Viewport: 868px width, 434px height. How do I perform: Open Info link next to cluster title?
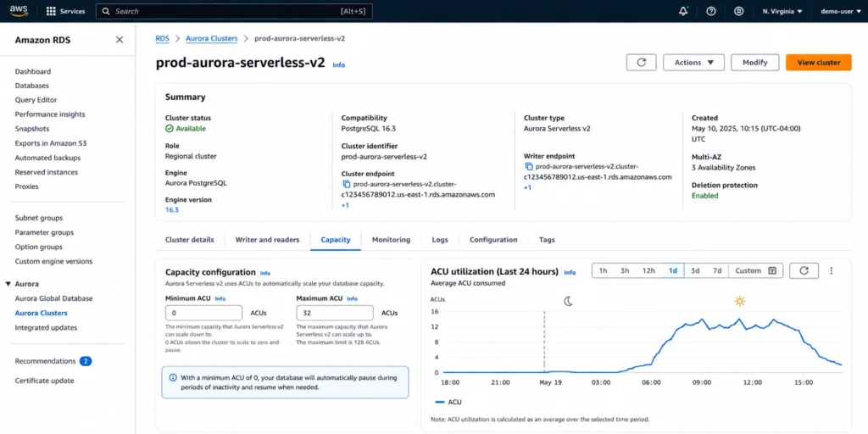tap(339, 64)
